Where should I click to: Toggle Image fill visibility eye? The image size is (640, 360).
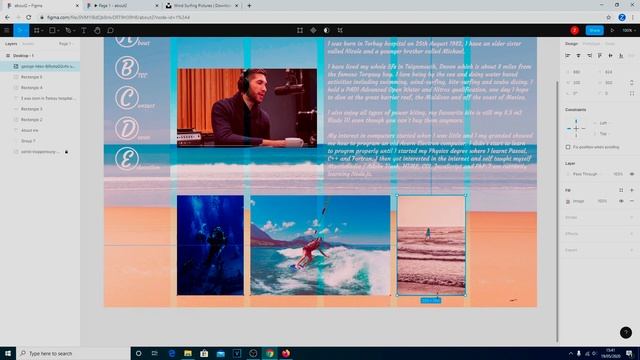click(621, 201)
